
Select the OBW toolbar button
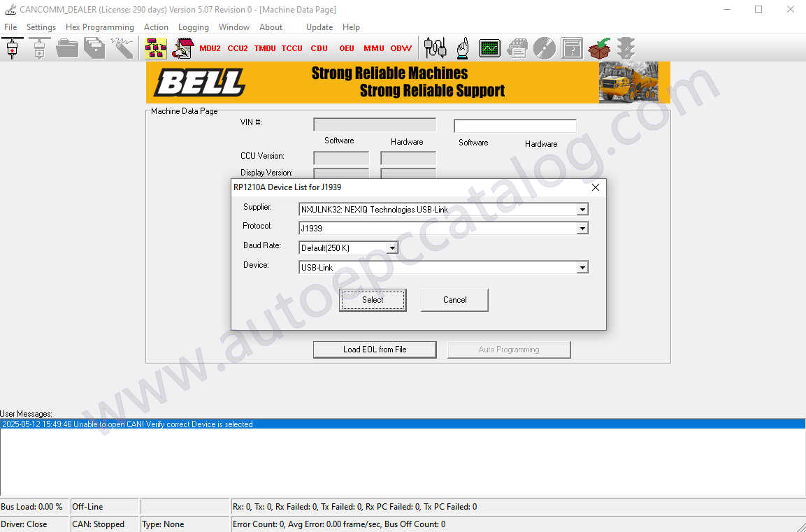pyautogui.click(x=401, y=48)
